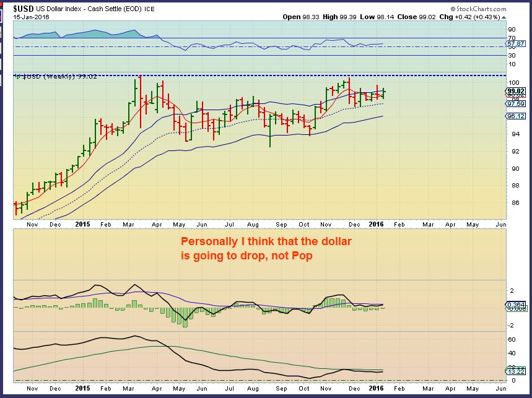This screenshot has height=398, width=532.
Task: Click the 60 level on the ADX axis
Action: (512, 339)
